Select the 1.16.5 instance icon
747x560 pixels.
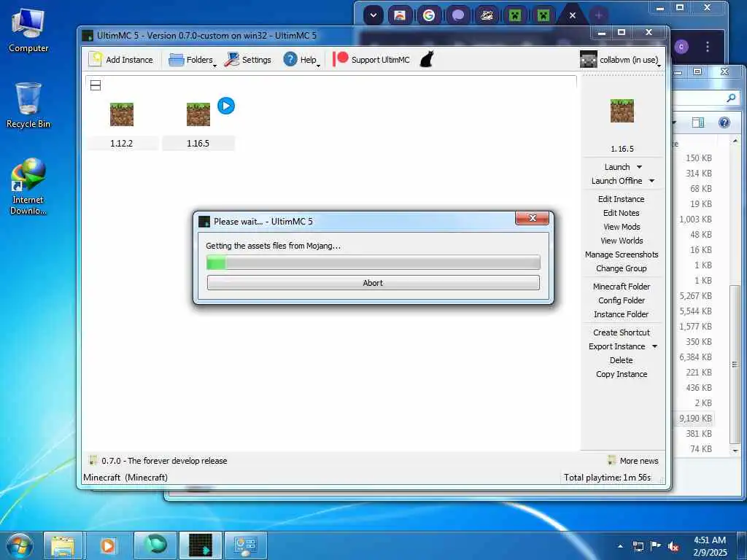[198, 114]
